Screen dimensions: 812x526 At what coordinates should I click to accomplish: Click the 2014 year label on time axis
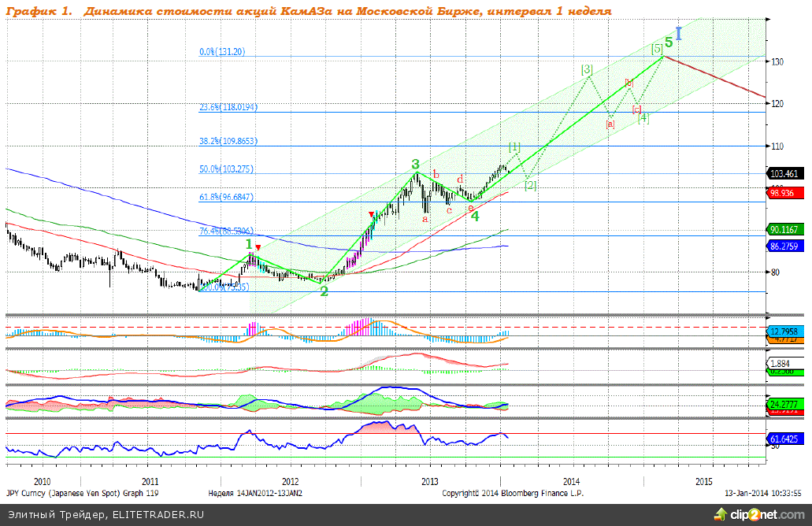pyautogui.click(x=572, y=481)
